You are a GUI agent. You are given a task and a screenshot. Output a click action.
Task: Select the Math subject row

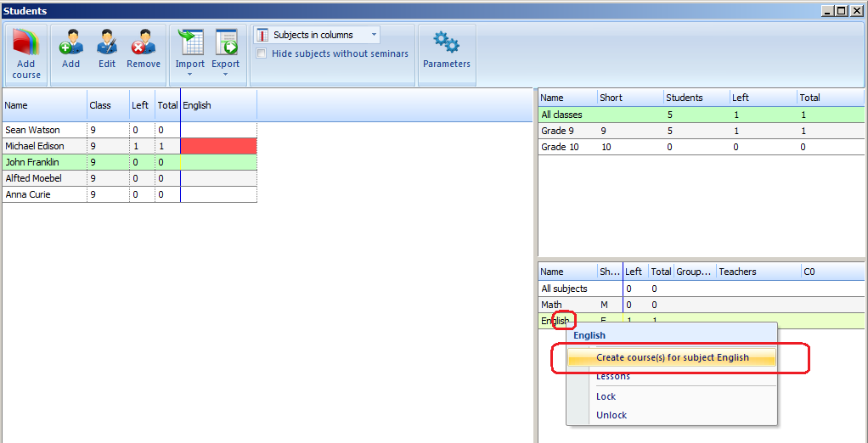(552, 305)
